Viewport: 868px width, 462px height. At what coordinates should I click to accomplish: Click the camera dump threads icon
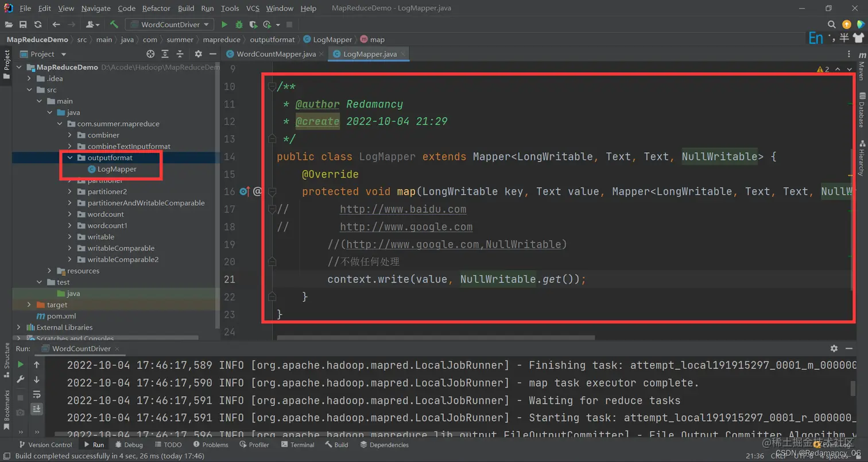pyautogui.click(x=21, y=413)
